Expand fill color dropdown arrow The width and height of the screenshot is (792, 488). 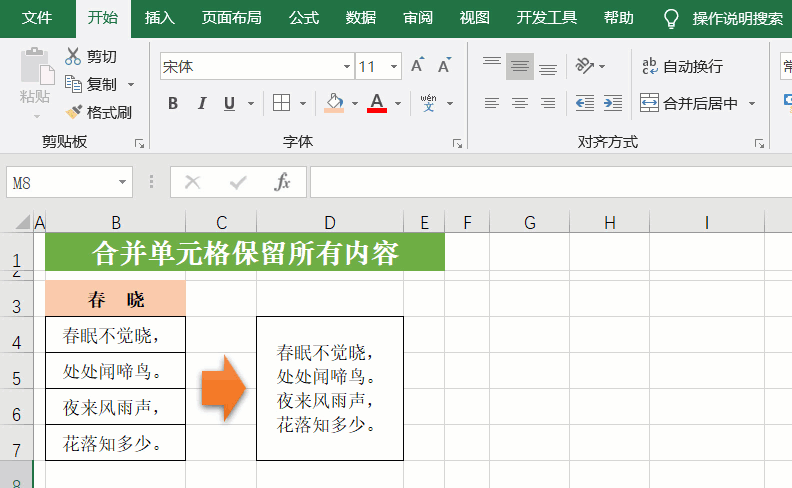click(355, 104)
